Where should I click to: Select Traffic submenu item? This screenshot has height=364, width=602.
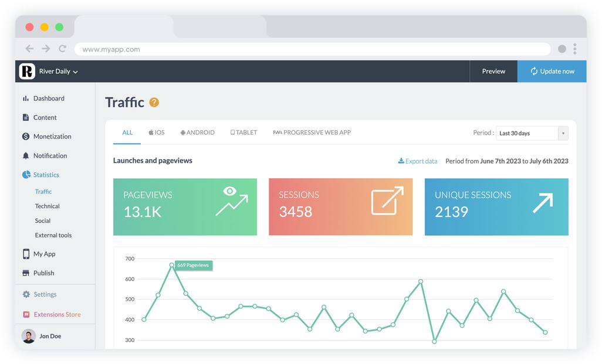(43, 192)
